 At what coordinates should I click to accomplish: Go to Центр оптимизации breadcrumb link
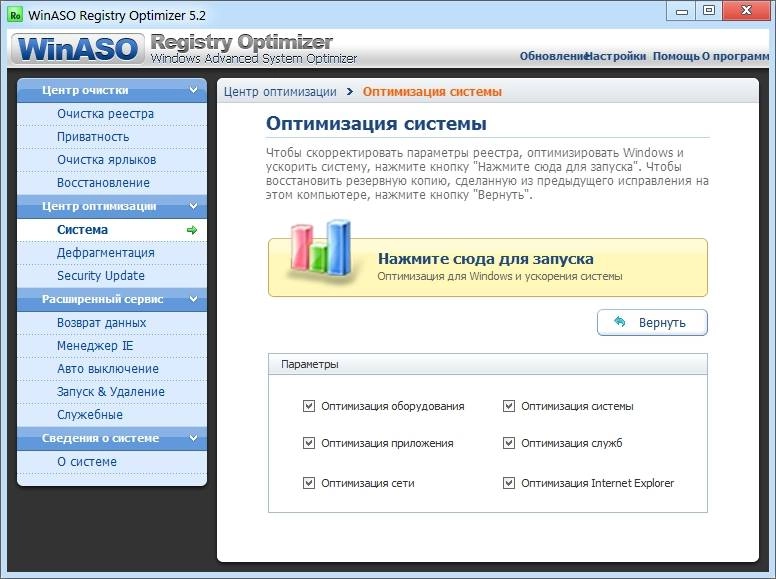[x=280, y=92]
